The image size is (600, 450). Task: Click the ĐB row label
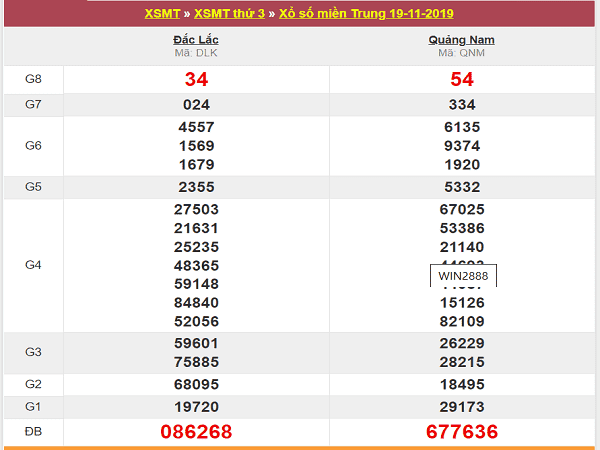click(33, 431)
